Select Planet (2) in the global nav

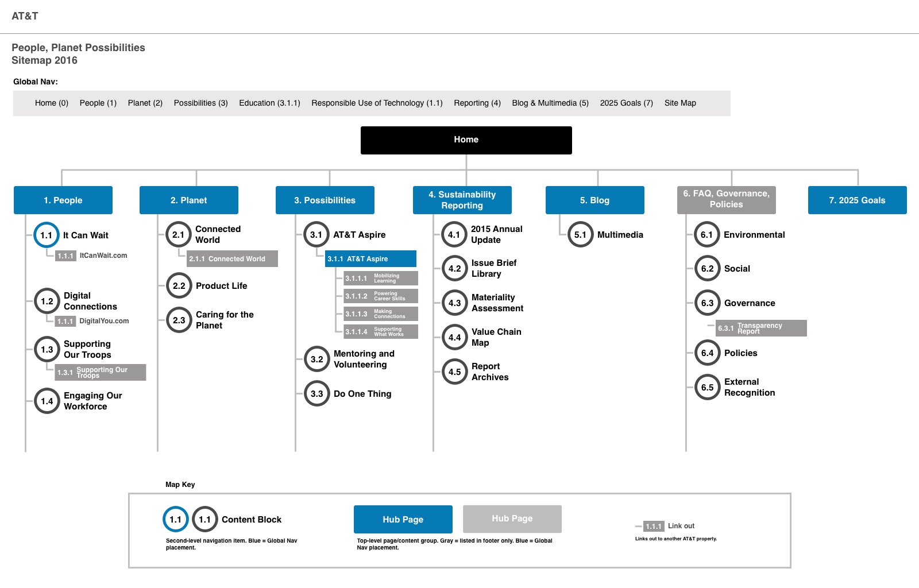(x=145, y=103)
